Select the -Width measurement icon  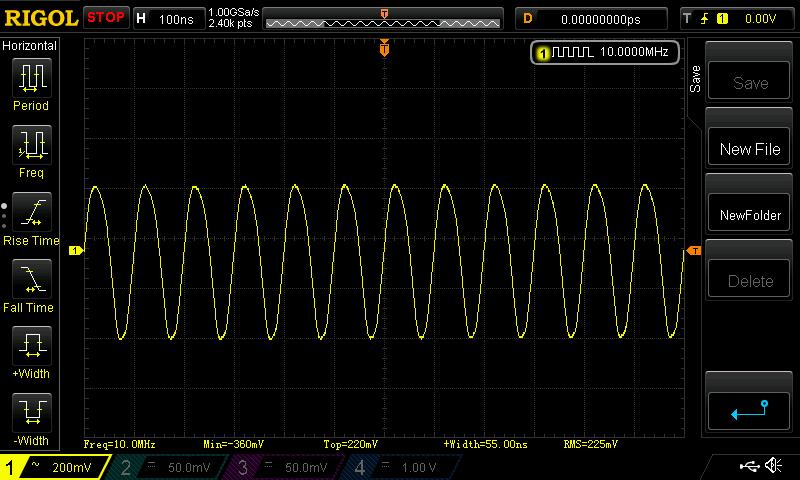[x=32, y=412]
